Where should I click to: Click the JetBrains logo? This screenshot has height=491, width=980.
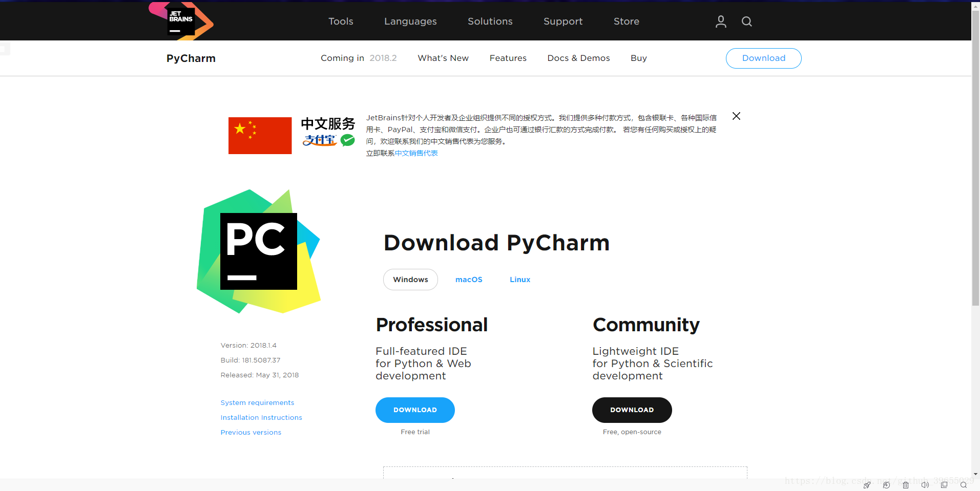point(181,21)
